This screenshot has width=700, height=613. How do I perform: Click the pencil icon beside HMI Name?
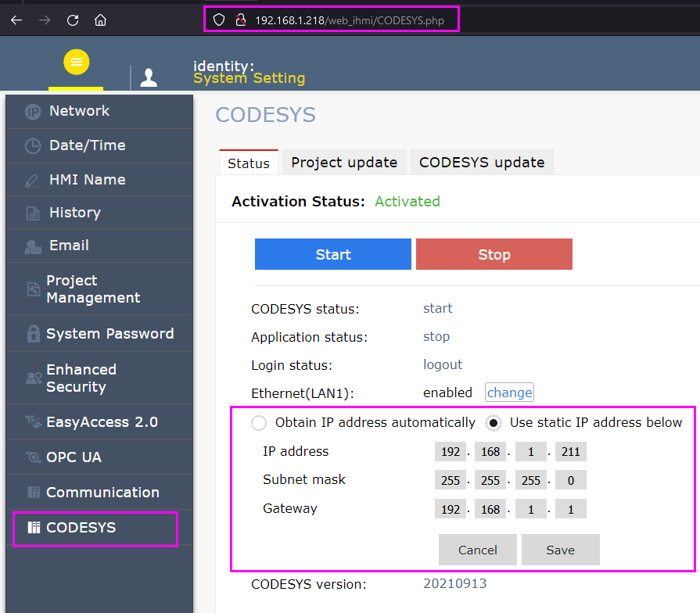(x=32, y=181)
